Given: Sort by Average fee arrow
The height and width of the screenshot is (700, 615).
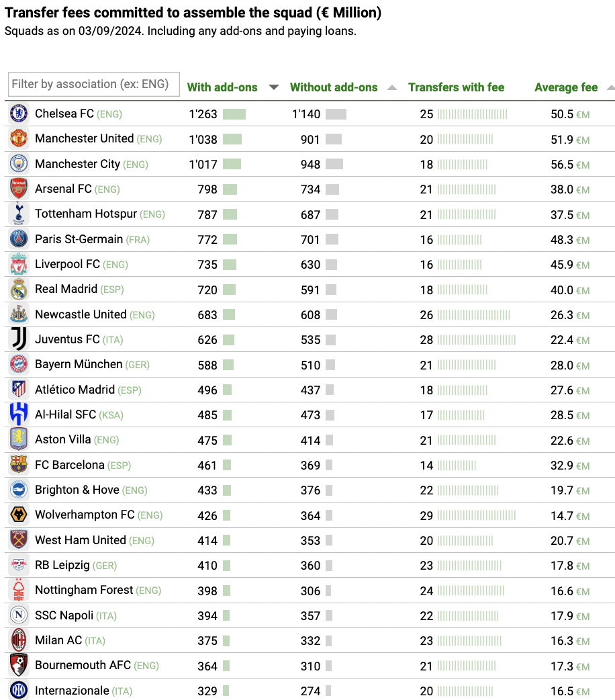Looking at the screenshot, I should point(610,87).
